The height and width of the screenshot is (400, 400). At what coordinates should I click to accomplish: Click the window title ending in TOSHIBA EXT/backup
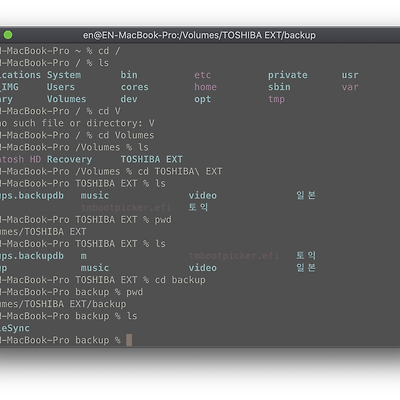click(199, 35)
